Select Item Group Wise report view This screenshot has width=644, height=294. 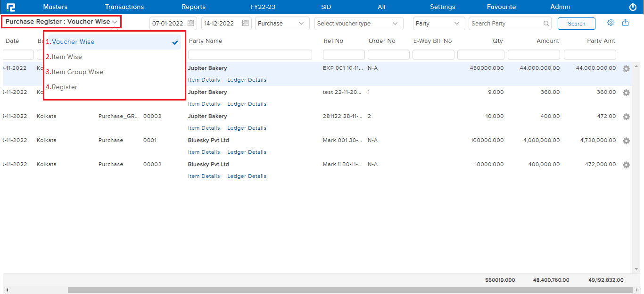(77, 72)
